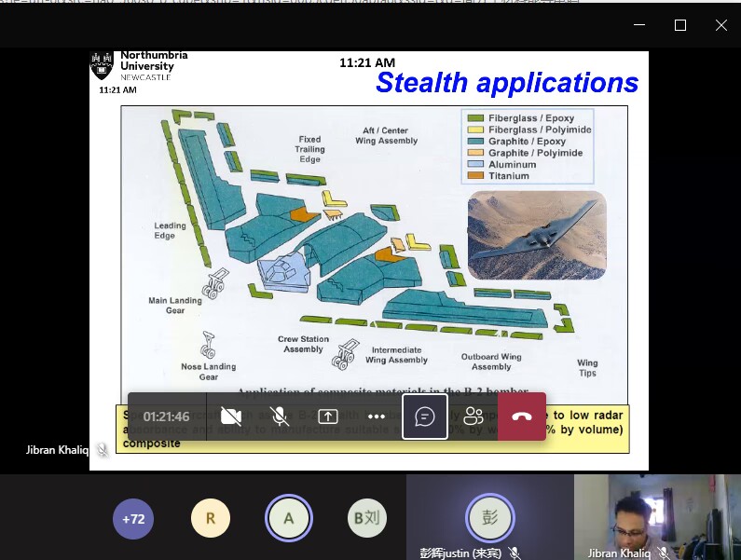This screenshot has width=741, height=560.
Task: Show the meeting chat conversation panel
Action: pos(425,417)
